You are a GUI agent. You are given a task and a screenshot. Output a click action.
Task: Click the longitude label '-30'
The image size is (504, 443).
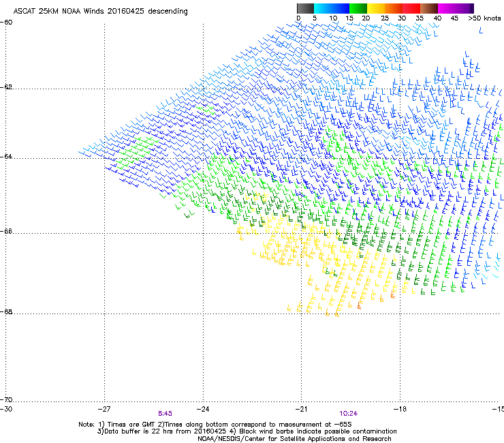[5, 409]
